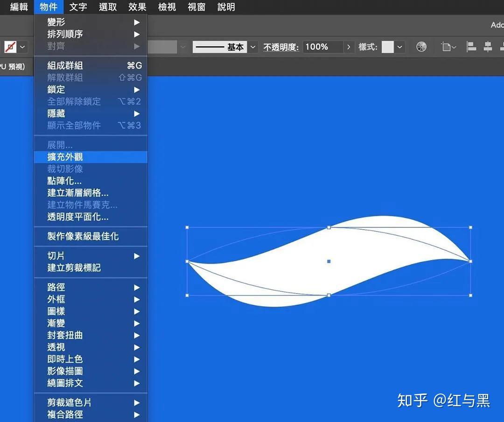Click the Recolor Artwork color wheel icon
This screenshot has width=504, height=422.
pyautogui.click(x=421, y=47)
